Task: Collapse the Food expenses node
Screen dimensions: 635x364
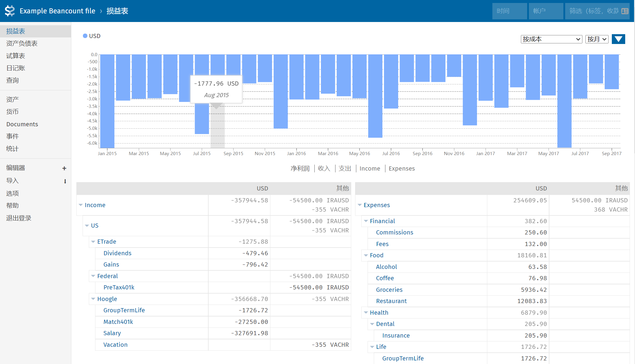Action: click(366, 255)
